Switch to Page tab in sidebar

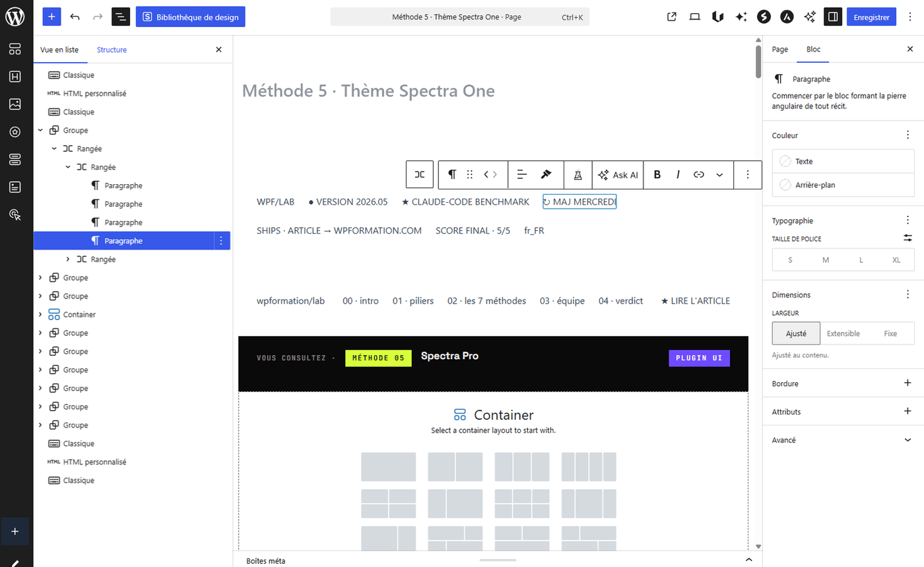tap(780, 49)
